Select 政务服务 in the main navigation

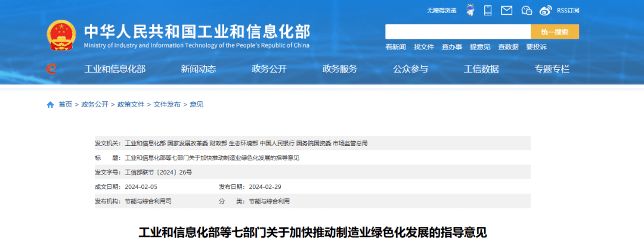tap(340, 69)
